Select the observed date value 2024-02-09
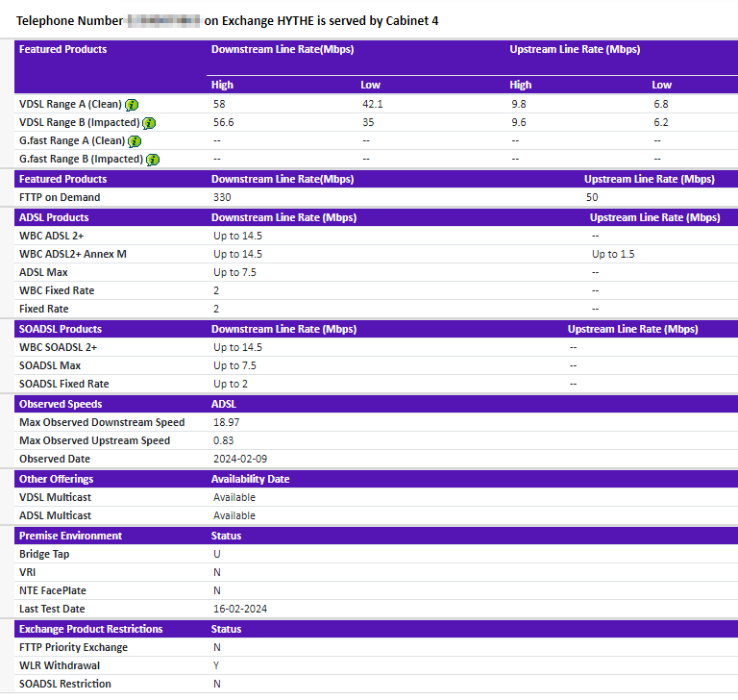 [x=238, y=459]
